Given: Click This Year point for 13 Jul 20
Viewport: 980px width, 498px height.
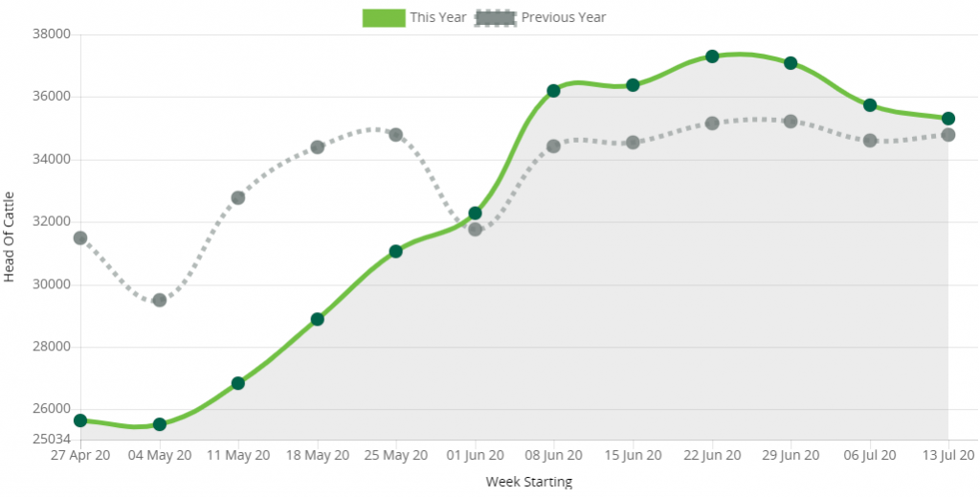Looking at the screenshot, I should point(948,119).
